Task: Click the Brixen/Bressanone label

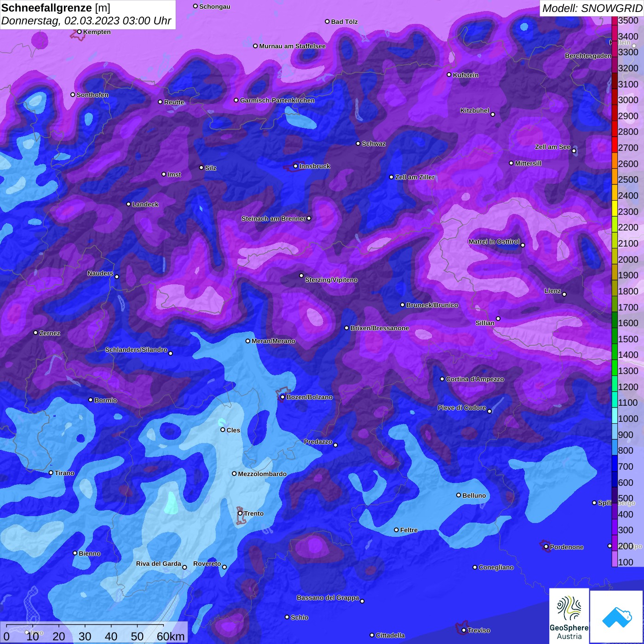Action: [379, 328]
